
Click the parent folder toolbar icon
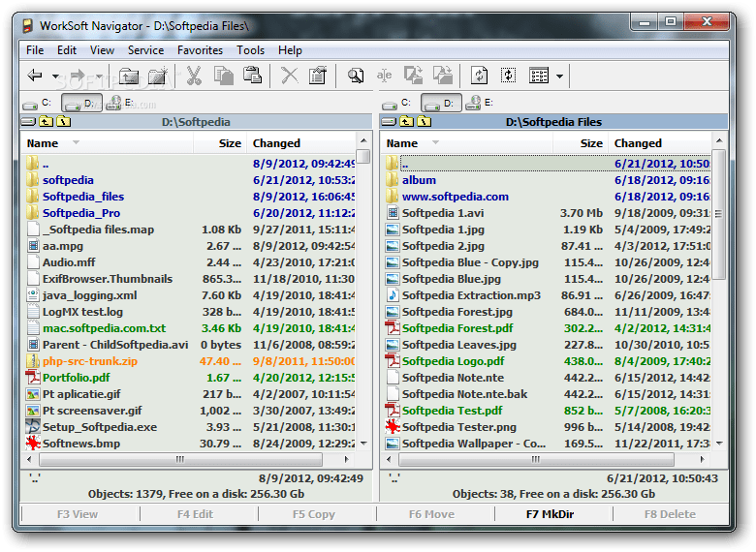coord(129,76)
